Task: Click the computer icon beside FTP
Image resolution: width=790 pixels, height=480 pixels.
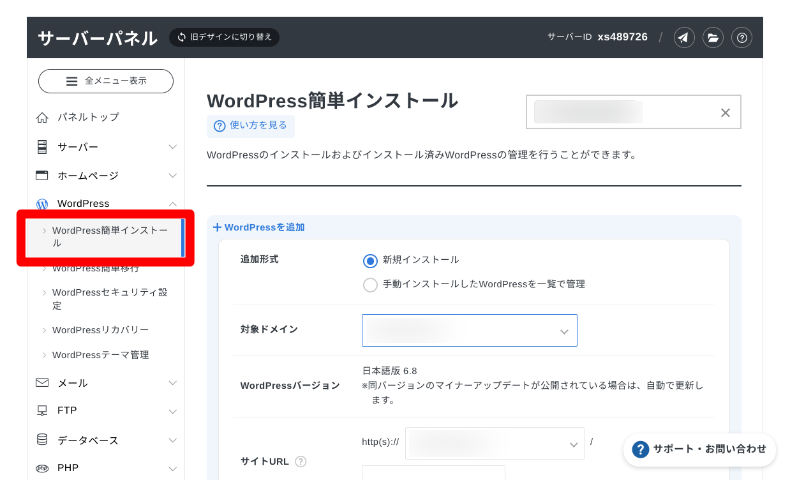Action: pyautogui.click(x=42, y=410)
